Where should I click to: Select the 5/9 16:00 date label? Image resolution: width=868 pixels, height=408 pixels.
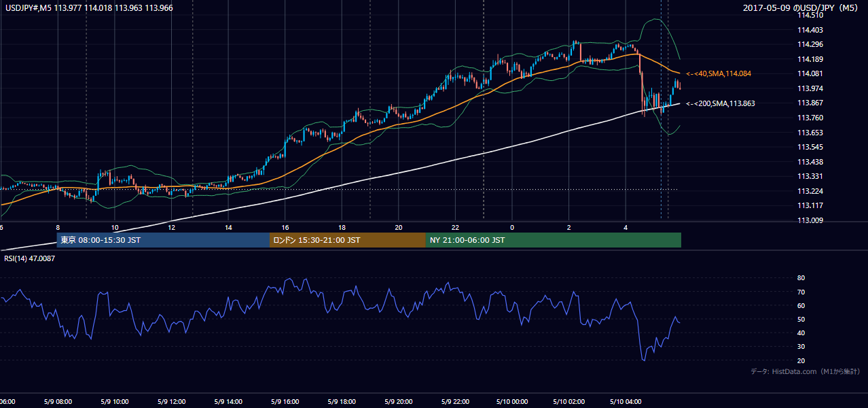click(285, 402)
